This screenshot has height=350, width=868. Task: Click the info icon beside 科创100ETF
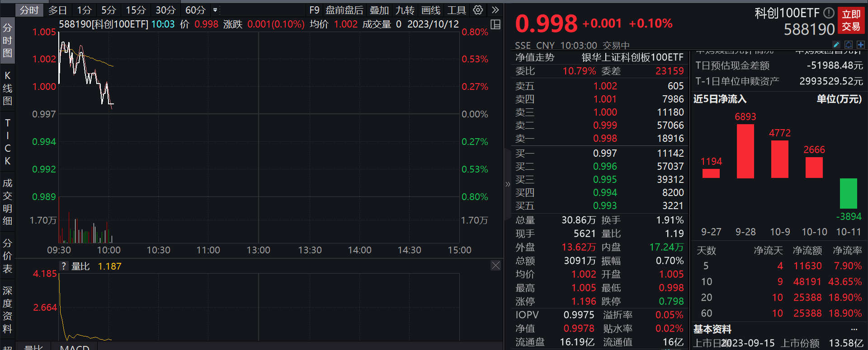click(x=829, y=13)
